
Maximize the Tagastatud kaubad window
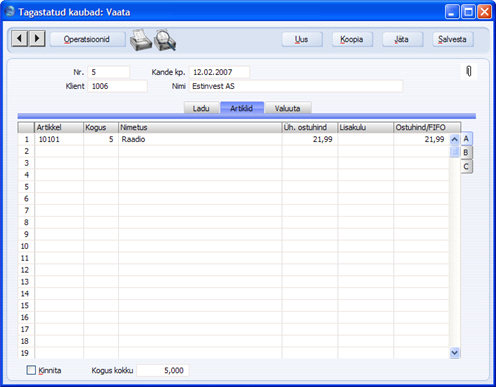(468, 12)
